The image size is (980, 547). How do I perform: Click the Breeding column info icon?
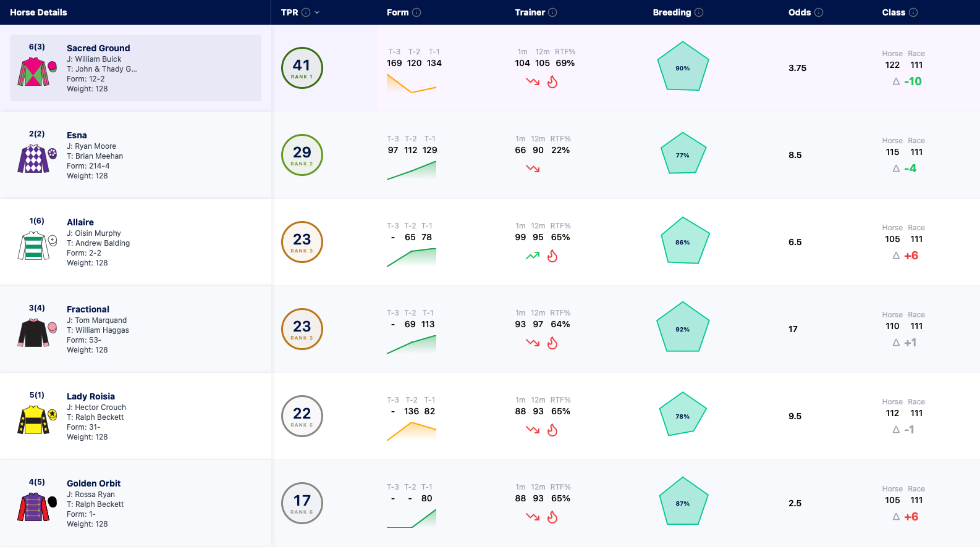[x=699, y=12]
